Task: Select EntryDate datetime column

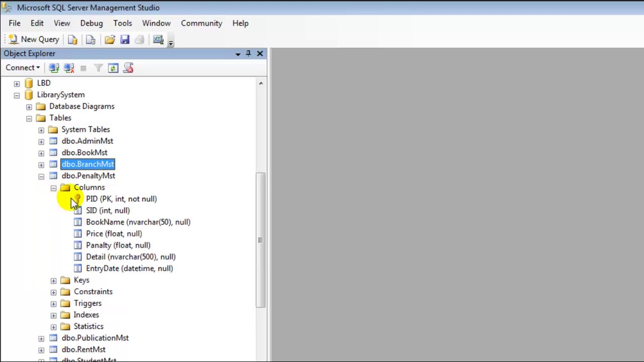Action: [129, 268]
